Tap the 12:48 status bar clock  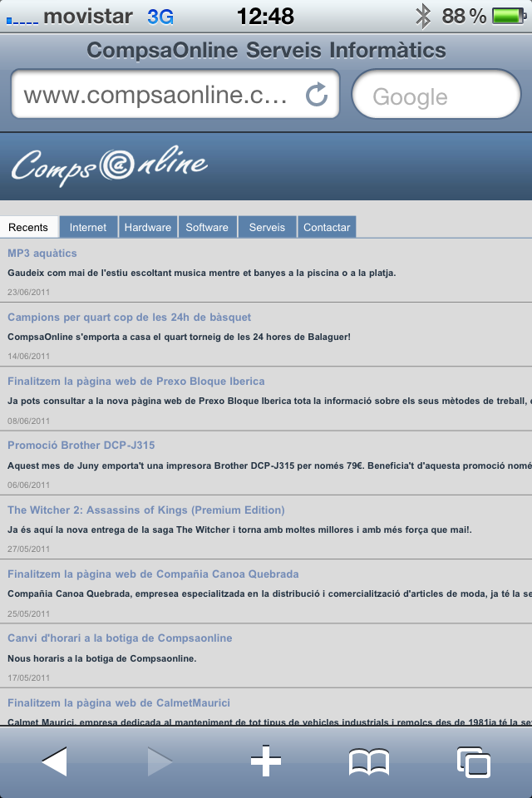click(x=265, y=17)
